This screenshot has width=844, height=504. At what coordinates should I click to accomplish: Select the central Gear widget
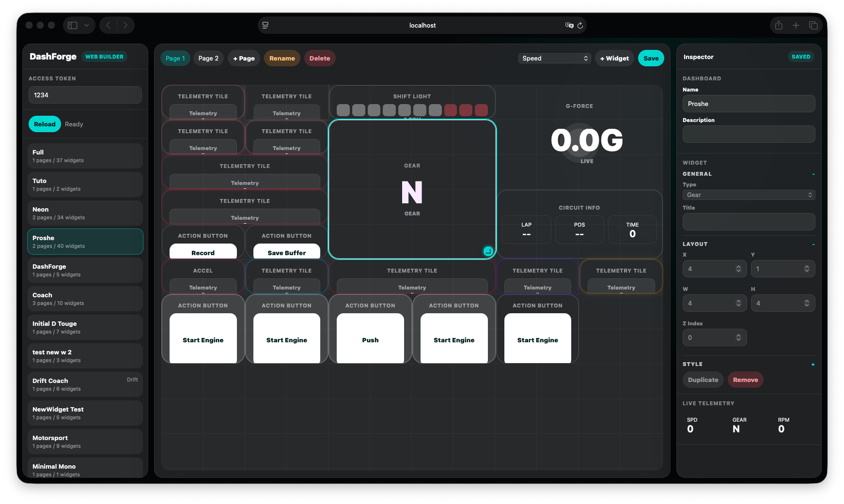(x=412, y=189)
